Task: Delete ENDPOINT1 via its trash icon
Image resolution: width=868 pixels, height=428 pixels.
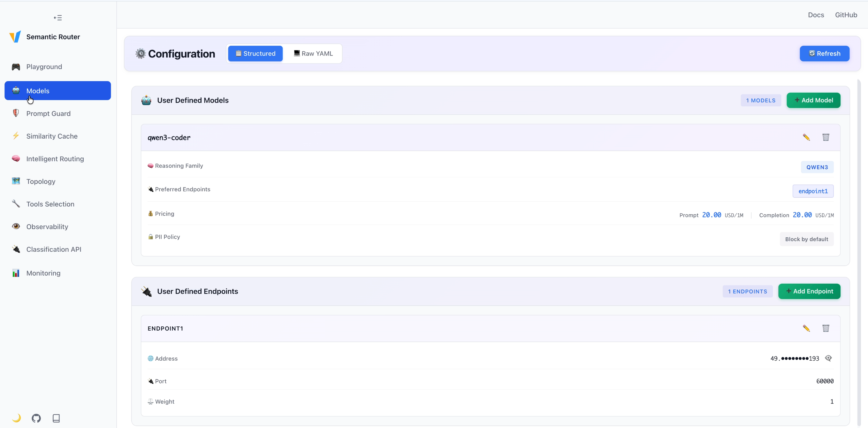Action: 826,328
